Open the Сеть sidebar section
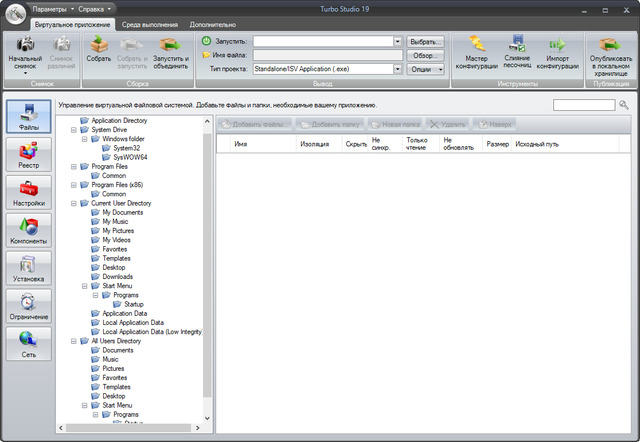Screen dimensions: 640x442 (x=29, y=344)
